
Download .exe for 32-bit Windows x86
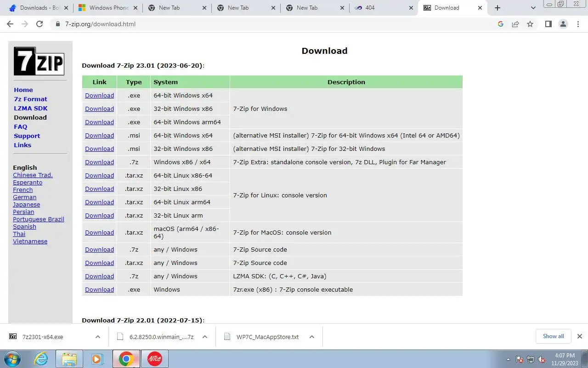coord(99,109)
